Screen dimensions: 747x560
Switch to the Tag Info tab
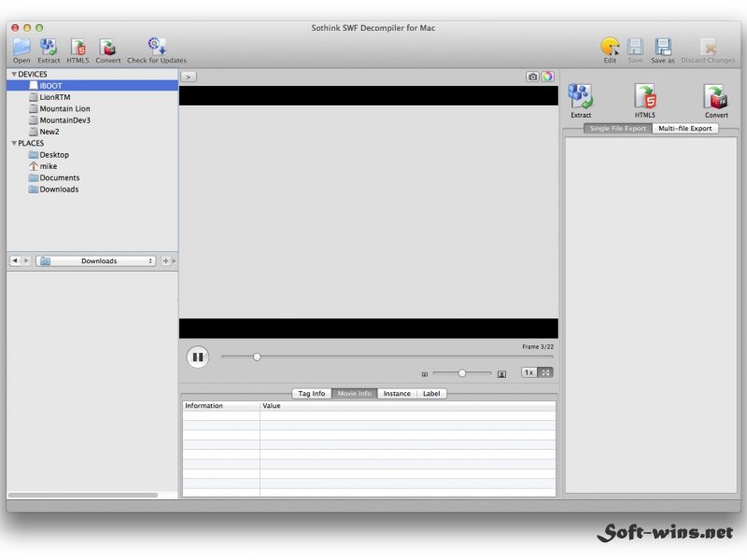point(312,393)
